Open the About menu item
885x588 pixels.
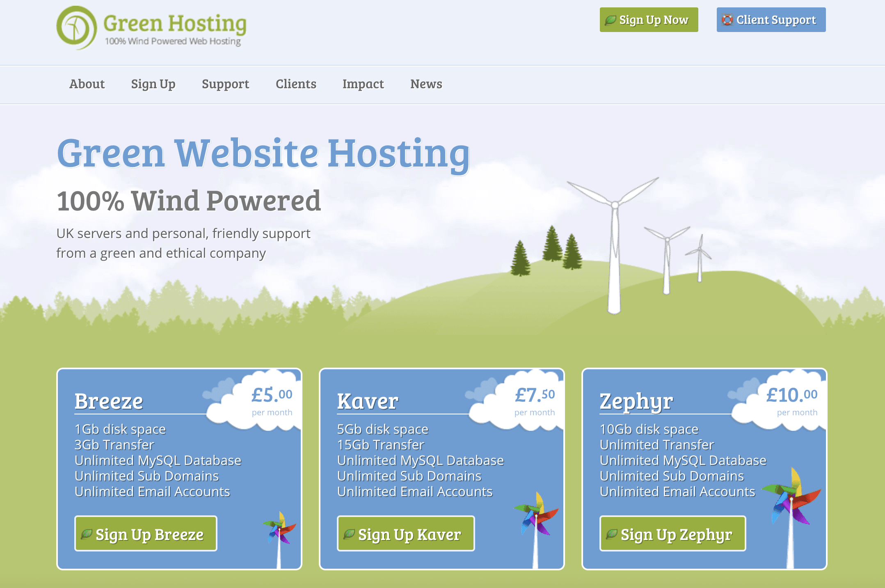(x=87, y=84)
